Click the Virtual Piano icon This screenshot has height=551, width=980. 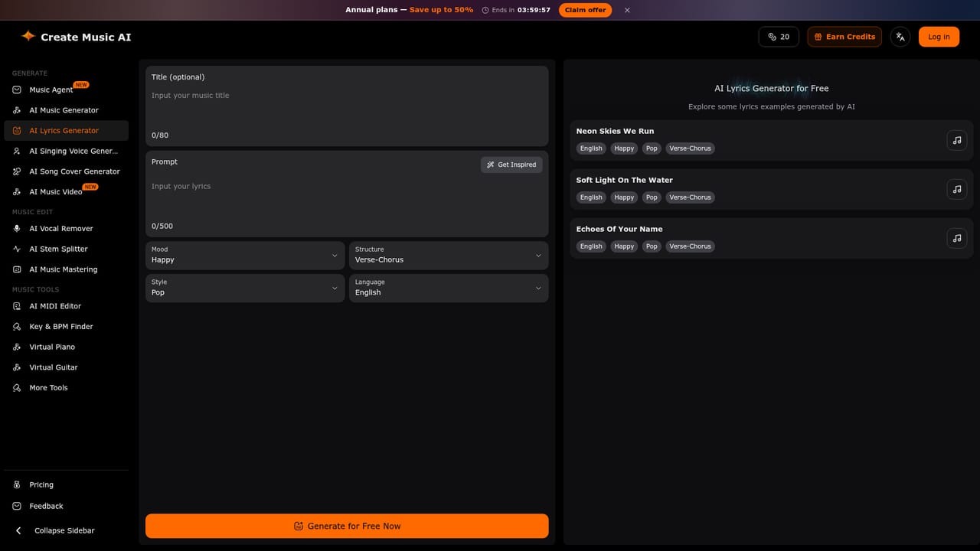point(17,347)
